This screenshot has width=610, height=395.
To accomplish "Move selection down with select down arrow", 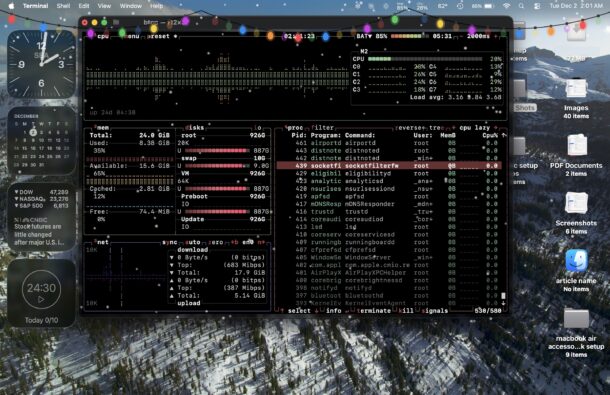I will pos(316,311).
